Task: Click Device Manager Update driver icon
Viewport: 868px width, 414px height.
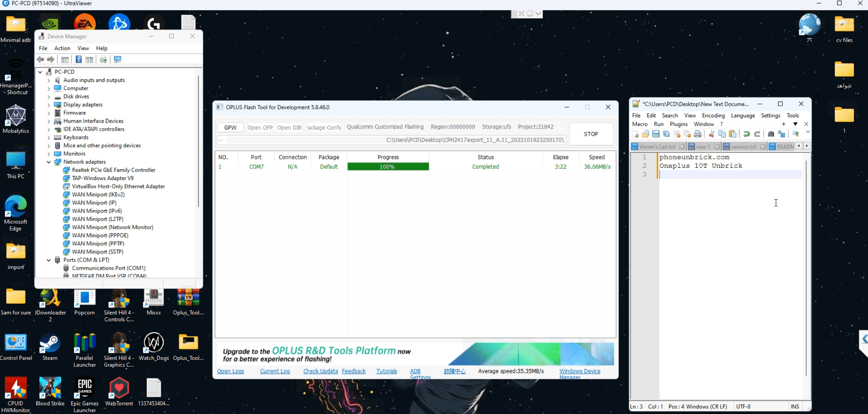Action: pyautogui.click(x=103, y=59)
